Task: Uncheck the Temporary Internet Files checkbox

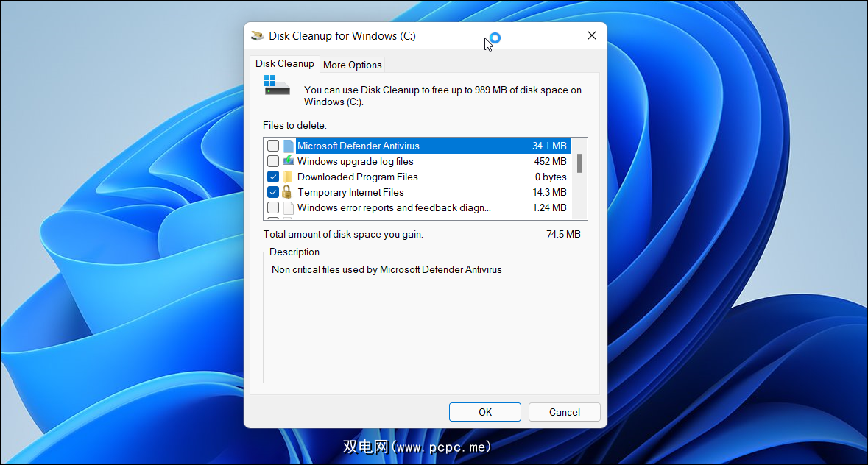Action: point(273,193)
